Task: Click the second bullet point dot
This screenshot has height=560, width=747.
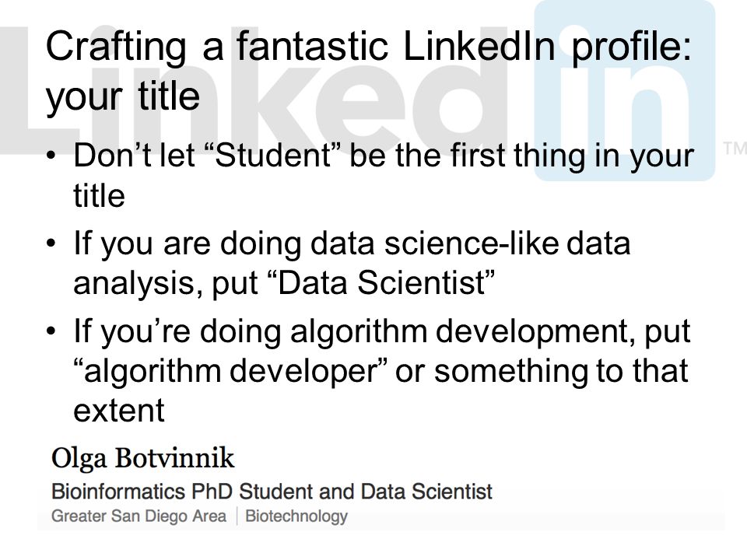Action: coord(51,243)
